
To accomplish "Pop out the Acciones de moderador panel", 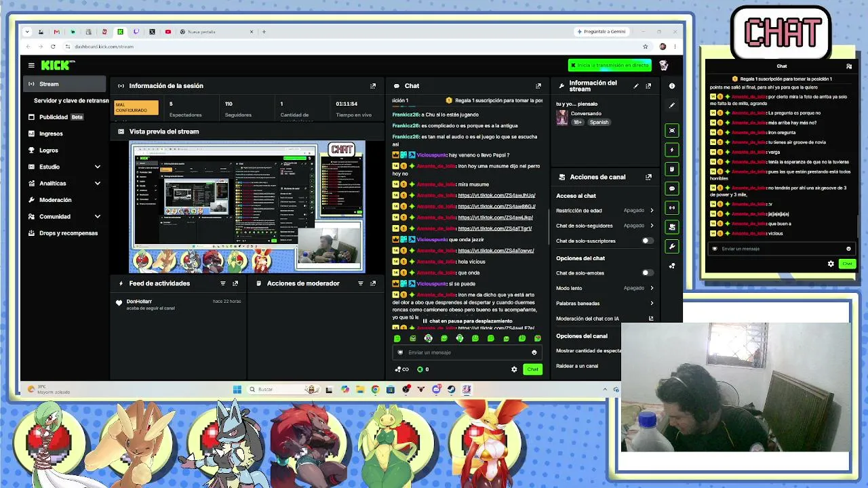I will (373, 283).
